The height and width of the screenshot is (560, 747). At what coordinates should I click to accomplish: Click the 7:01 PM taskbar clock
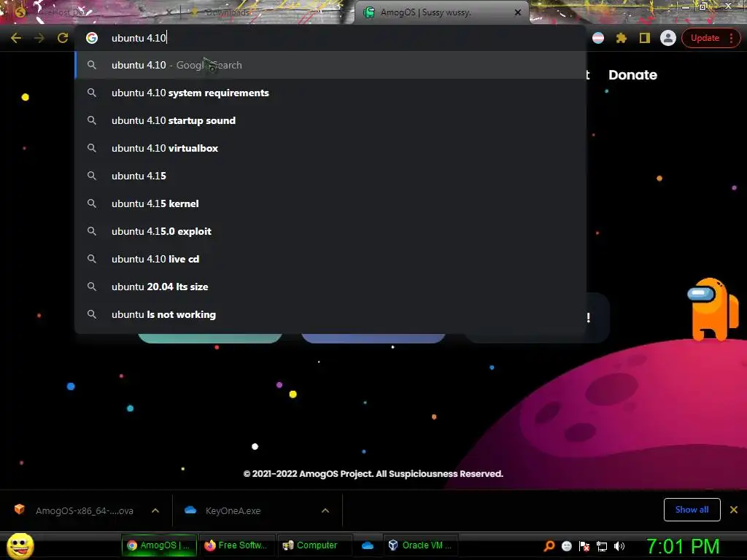[x=683, y=546]
